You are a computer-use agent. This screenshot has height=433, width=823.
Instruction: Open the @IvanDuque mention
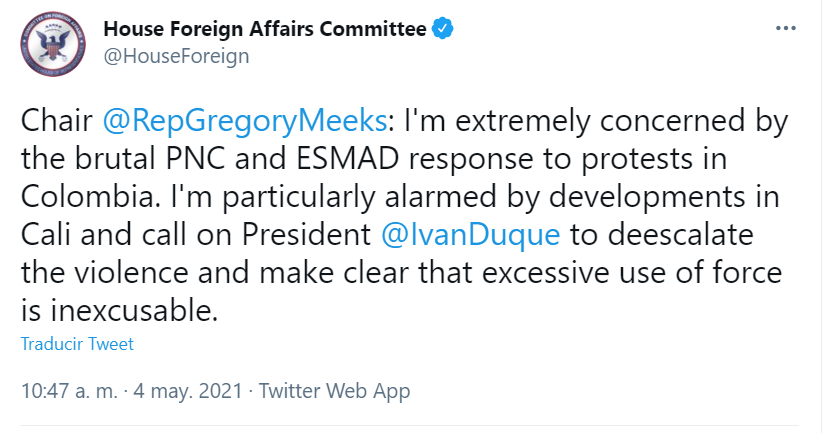click(470, 234)
